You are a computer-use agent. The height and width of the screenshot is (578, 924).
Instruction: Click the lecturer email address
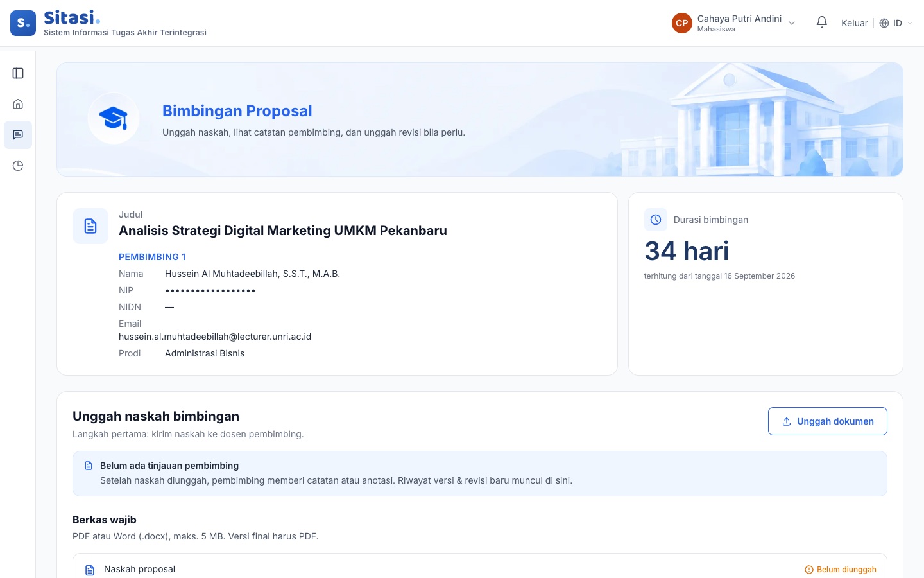click(215, 337)
